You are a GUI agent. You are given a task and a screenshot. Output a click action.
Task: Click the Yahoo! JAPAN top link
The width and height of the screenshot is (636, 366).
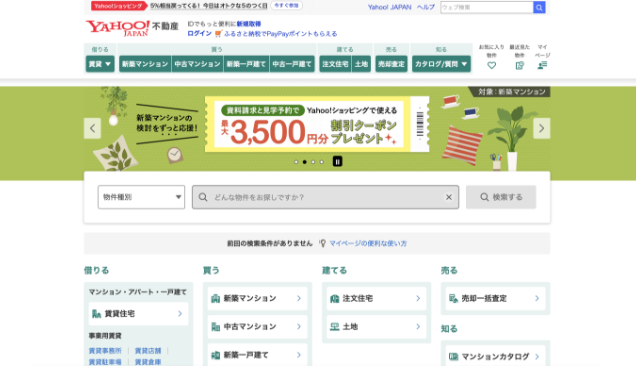pos(389,7)
